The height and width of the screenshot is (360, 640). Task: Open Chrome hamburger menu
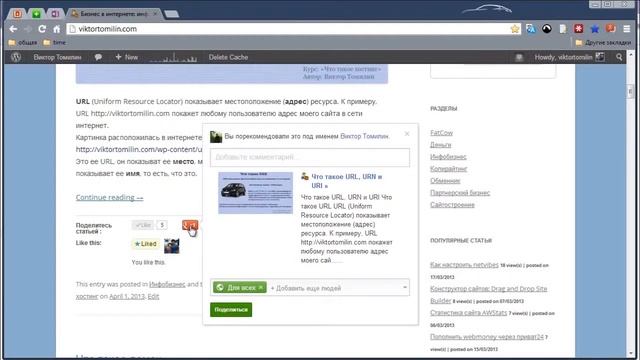click(x=627, y=29)
